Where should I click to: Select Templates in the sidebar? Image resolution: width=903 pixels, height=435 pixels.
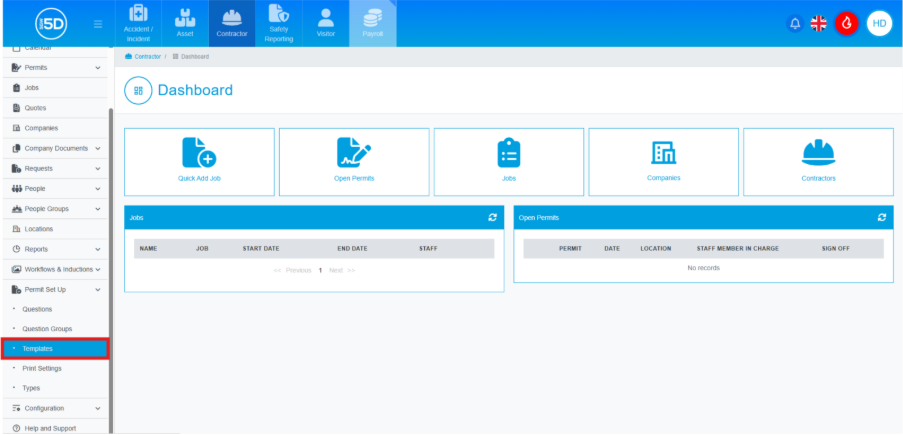point(38,349)
